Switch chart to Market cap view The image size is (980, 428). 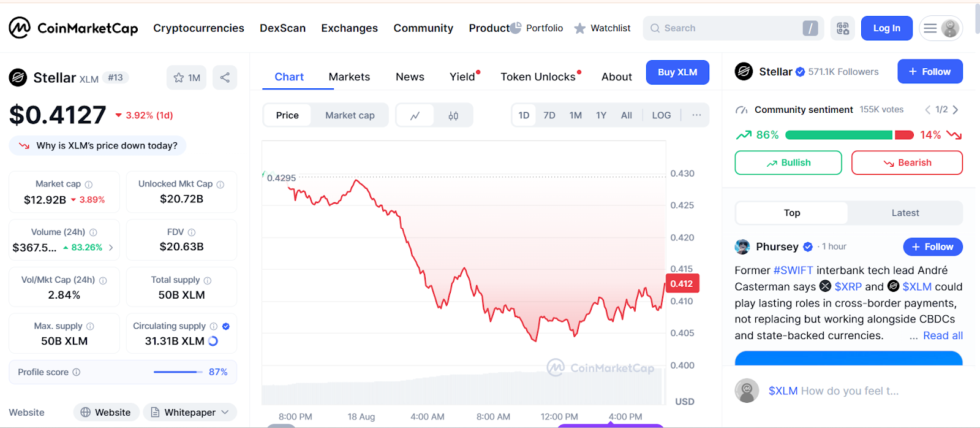(350, 115)
